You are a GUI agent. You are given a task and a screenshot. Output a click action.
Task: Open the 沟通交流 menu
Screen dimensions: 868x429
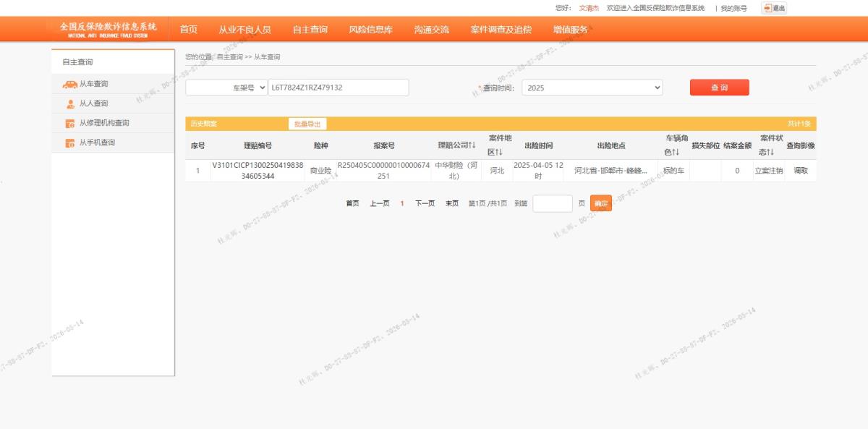coord(431,30)
